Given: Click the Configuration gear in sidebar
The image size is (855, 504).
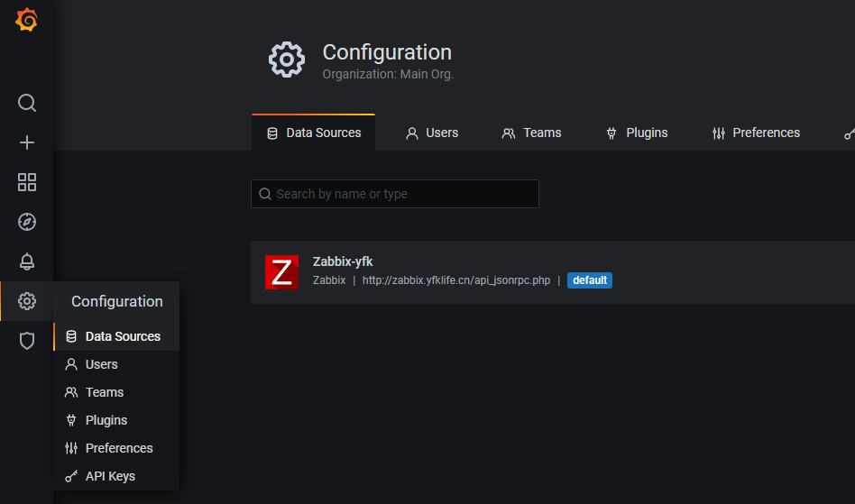Looking at the screenshot, I should (27, 301).
